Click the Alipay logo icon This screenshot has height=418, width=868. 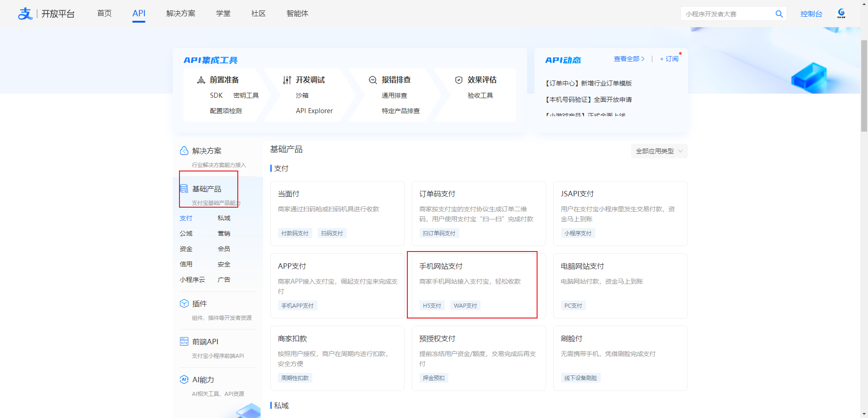pyautogui.click(x=25, y=14)
